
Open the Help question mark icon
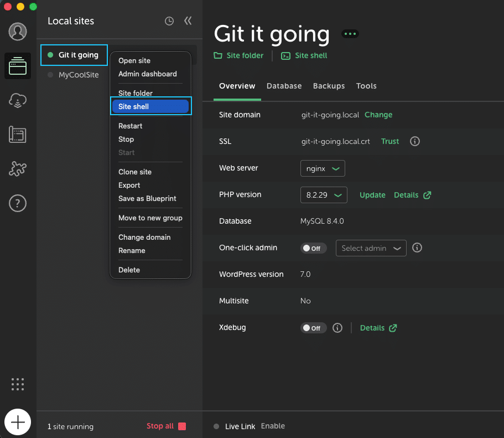click(x=18, y=203)
